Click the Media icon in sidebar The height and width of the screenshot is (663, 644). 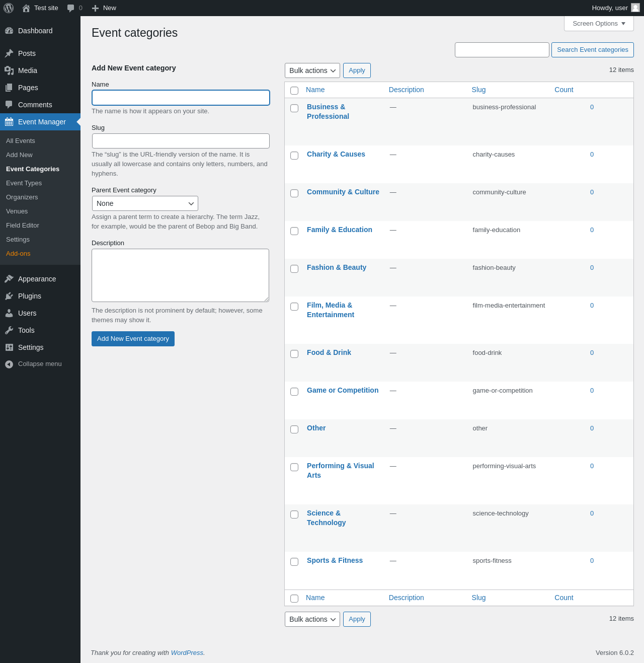(x=9, y=70)
